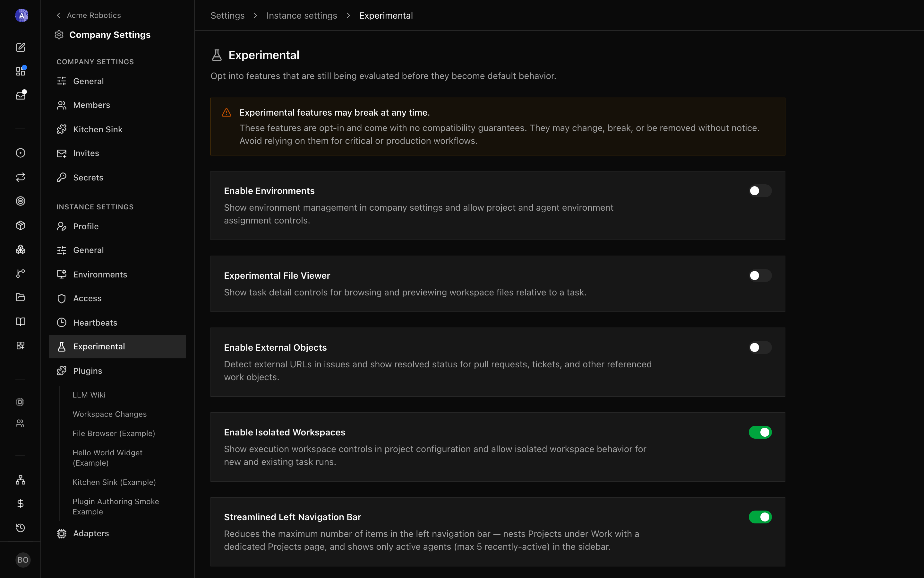Screen dimensions: 924x578
Task: Click the compose new issue pencil icon
Action: [x=21, y=48]
